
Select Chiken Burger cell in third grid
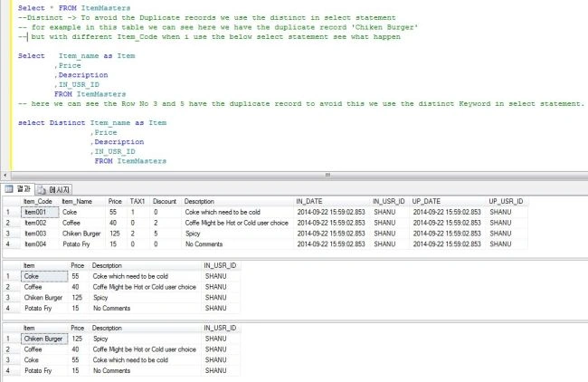44,339
